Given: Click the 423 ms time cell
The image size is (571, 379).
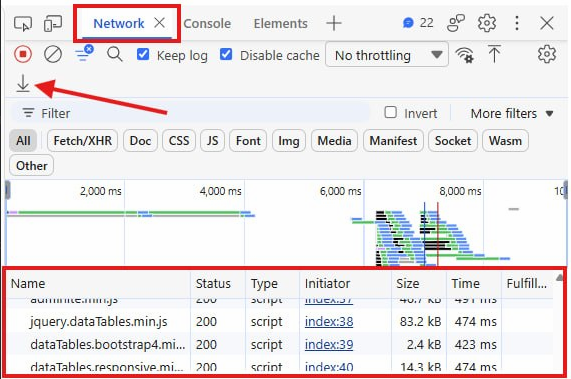Looking at the screenshot, I should pyautogui.click(x=475, y=344).
